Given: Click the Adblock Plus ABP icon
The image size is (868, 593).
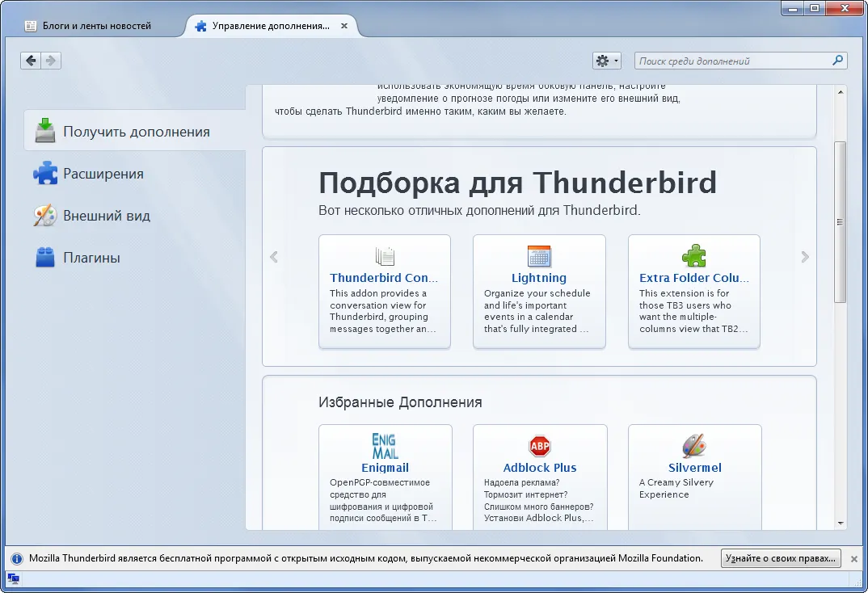Looking at the screenshot, I should tap(540, 446).
